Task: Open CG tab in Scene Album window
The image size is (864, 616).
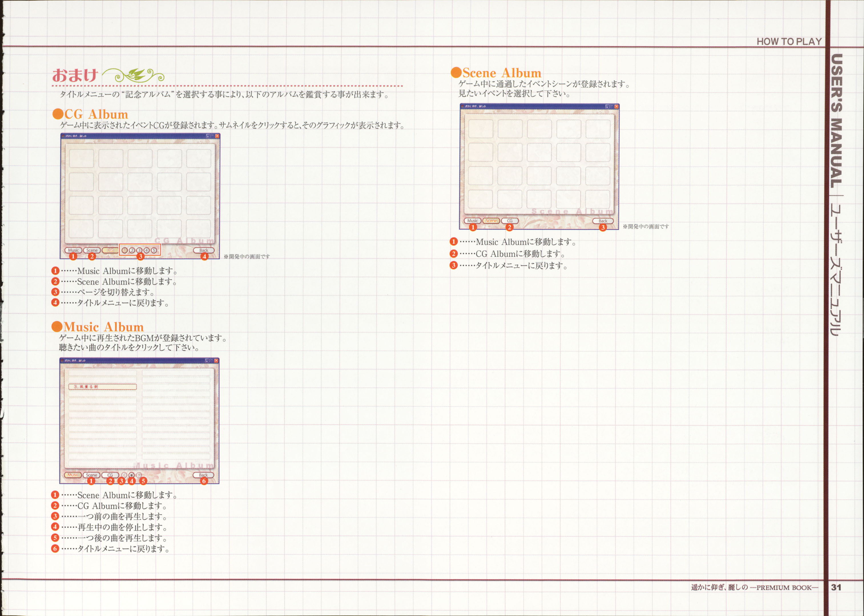Action: (x=510, y=221)
